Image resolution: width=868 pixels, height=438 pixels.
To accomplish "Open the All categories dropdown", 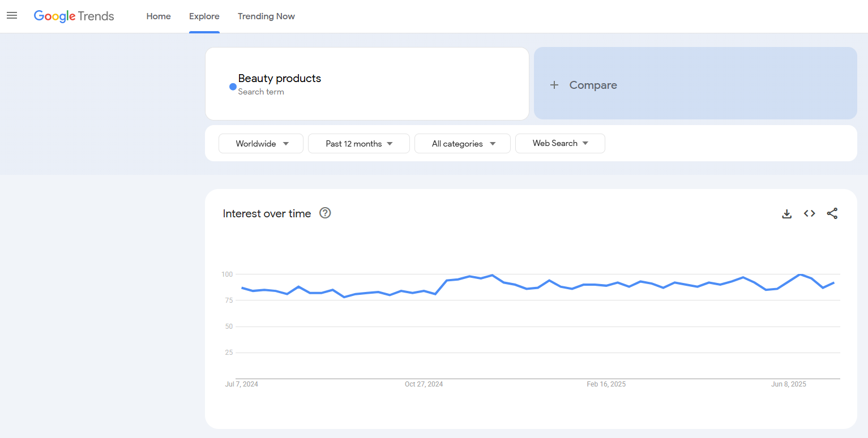I will point(463,144).
